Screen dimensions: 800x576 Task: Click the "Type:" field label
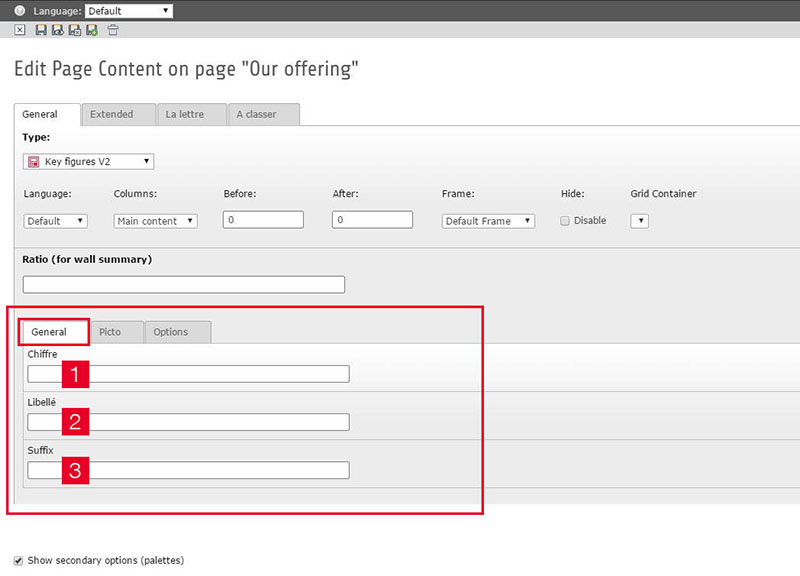(x=36, y=137)
